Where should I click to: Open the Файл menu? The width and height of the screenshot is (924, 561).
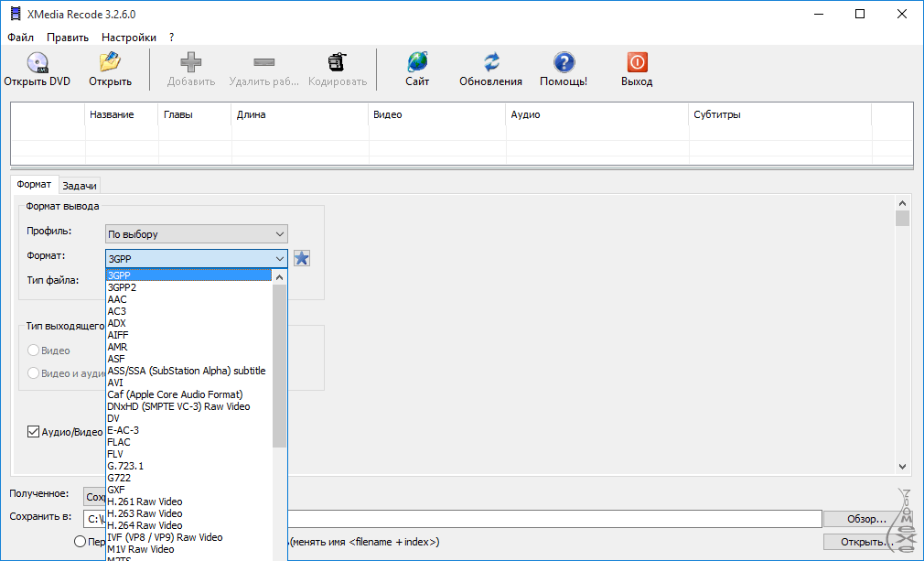tap(21, 38)
